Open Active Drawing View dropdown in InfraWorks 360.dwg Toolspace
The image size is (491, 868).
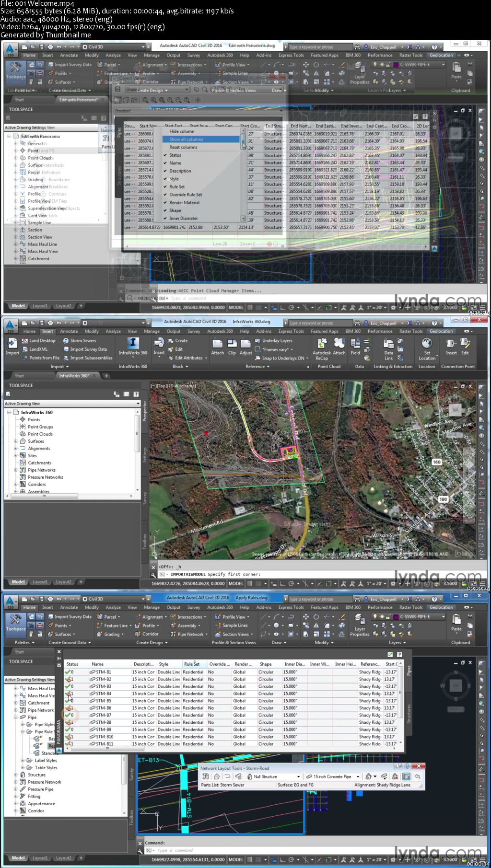138,404
